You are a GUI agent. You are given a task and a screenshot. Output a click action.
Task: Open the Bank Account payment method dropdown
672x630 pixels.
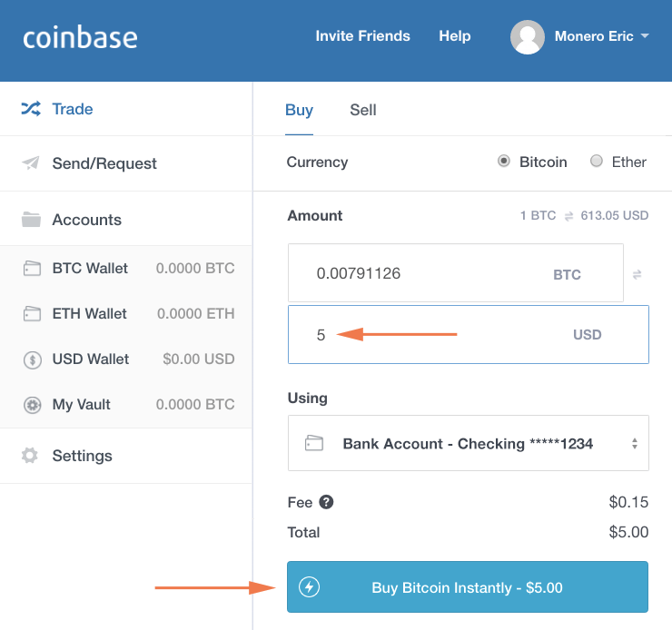469,443
